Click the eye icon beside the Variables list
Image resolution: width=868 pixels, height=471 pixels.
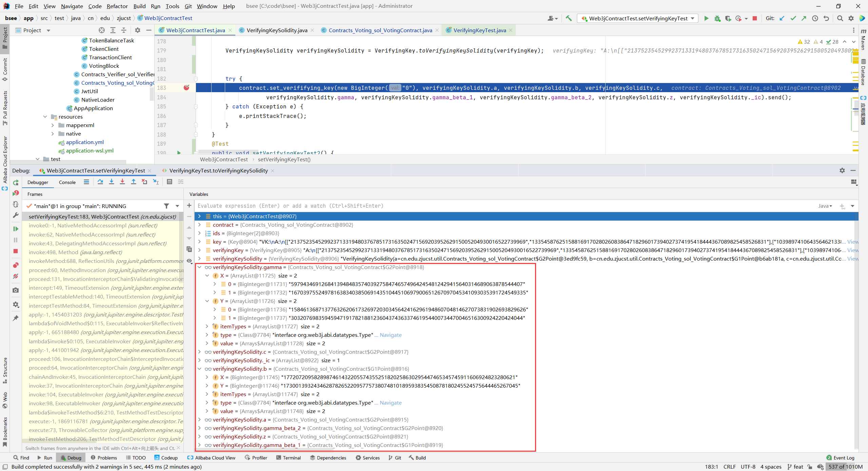tap(189, 261)
